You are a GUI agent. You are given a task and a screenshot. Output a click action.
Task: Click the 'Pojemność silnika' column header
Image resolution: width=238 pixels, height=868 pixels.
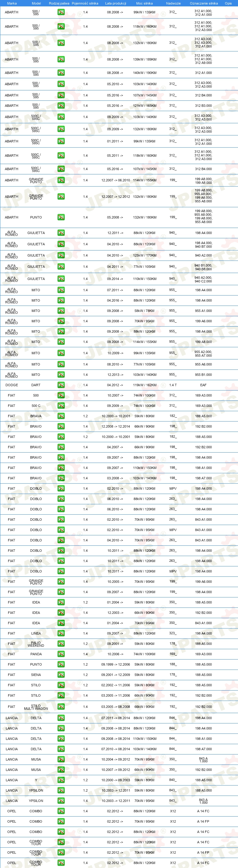[x=85, y=3]
